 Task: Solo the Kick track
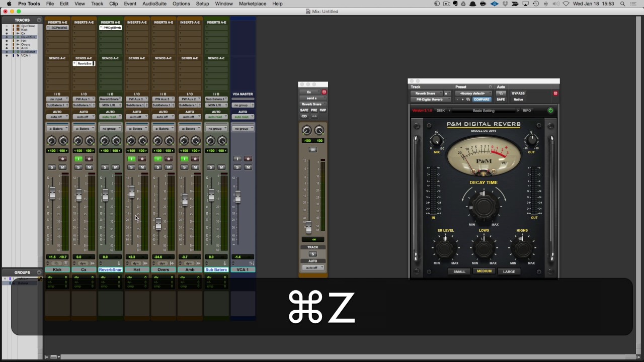pos(52,167)
